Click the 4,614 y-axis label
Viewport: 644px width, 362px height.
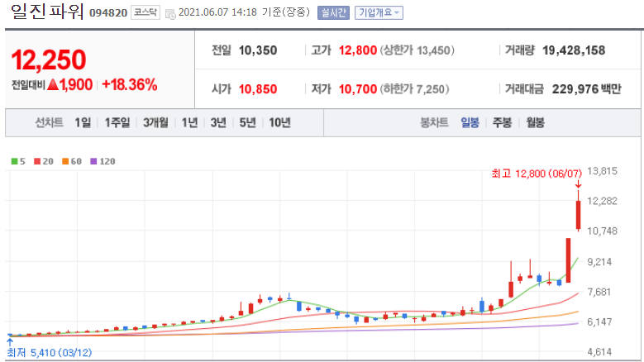599,352
